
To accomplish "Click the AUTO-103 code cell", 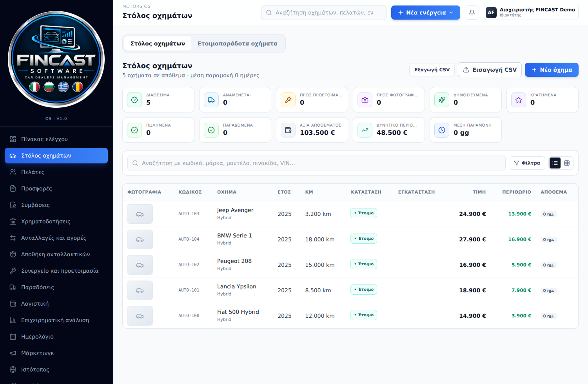I will point(189,214).
